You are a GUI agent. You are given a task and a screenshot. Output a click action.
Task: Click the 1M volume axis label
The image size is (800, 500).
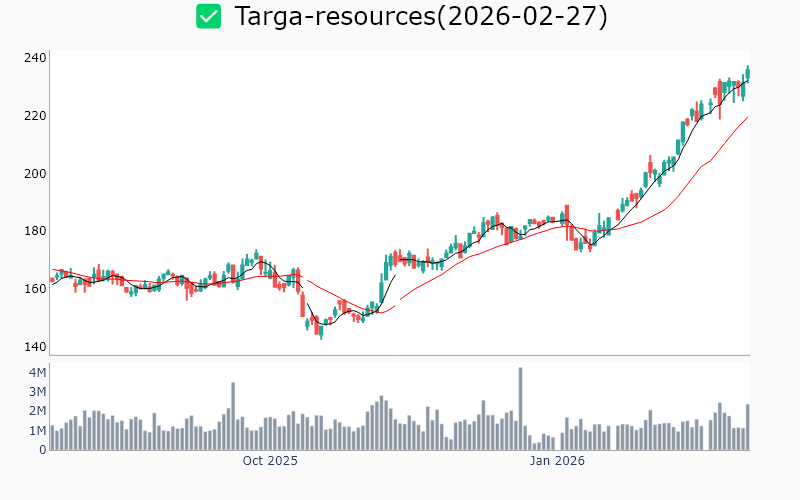point(37,431)
